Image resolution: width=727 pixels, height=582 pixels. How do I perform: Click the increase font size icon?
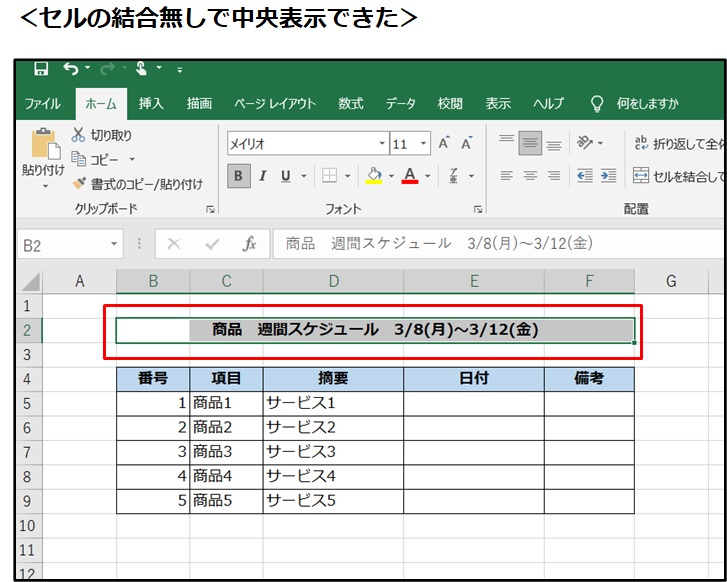(444, 144)
